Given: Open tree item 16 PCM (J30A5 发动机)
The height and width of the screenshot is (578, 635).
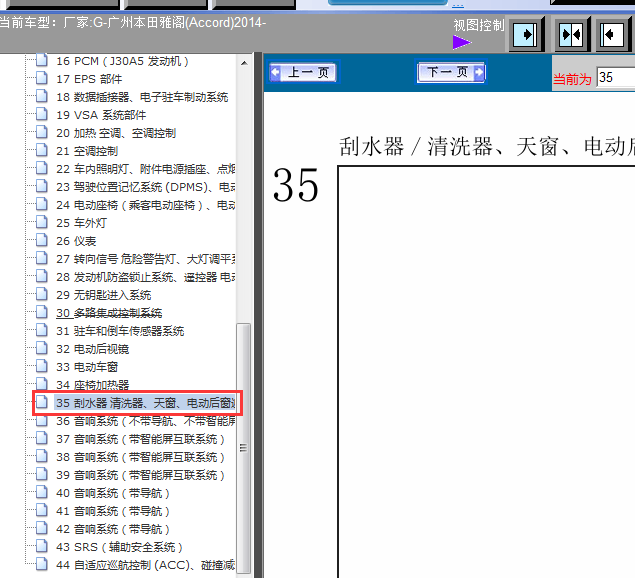Looking at the screenshot, I should (122, 61).
